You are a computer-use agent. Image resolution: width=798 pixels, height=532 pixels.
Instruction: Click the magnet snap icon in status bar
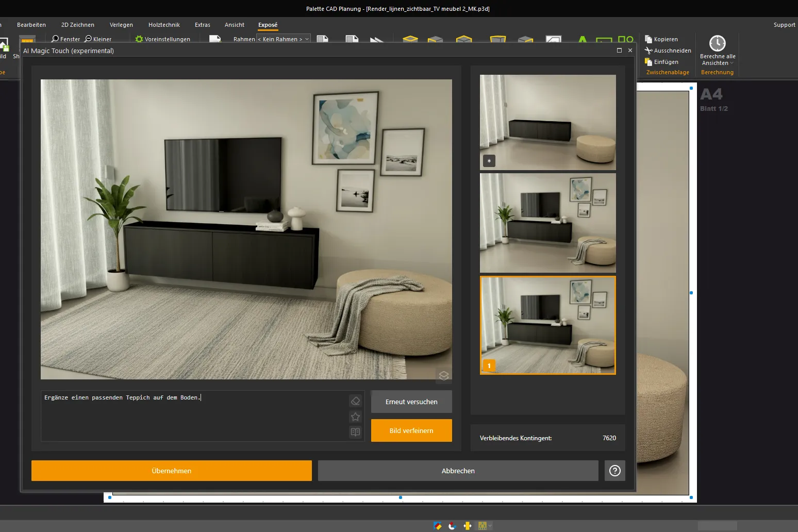click(x=453, y=526)
